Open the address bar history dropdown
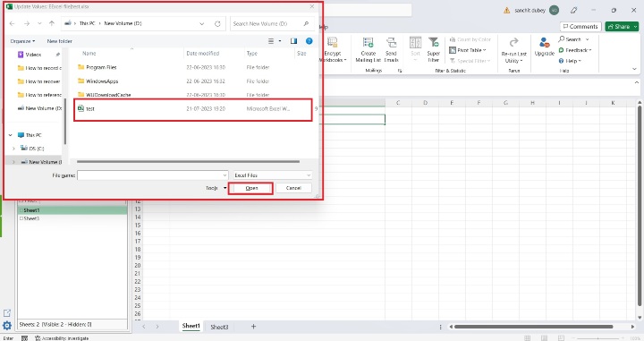Screen dimensions: 644x341 tap(202, 24)
